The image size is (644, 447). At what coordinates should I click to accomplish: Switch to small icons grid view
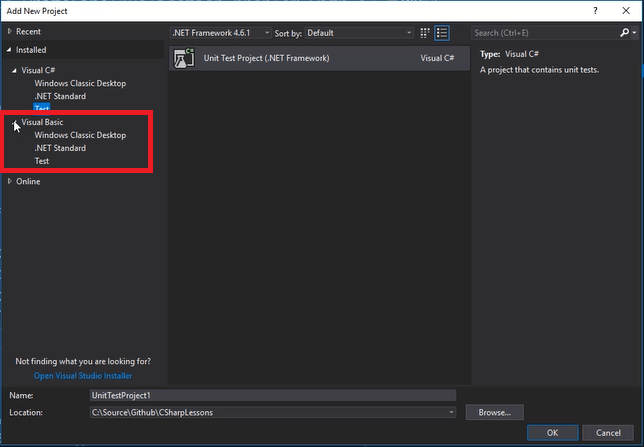[x=425, y=33]
